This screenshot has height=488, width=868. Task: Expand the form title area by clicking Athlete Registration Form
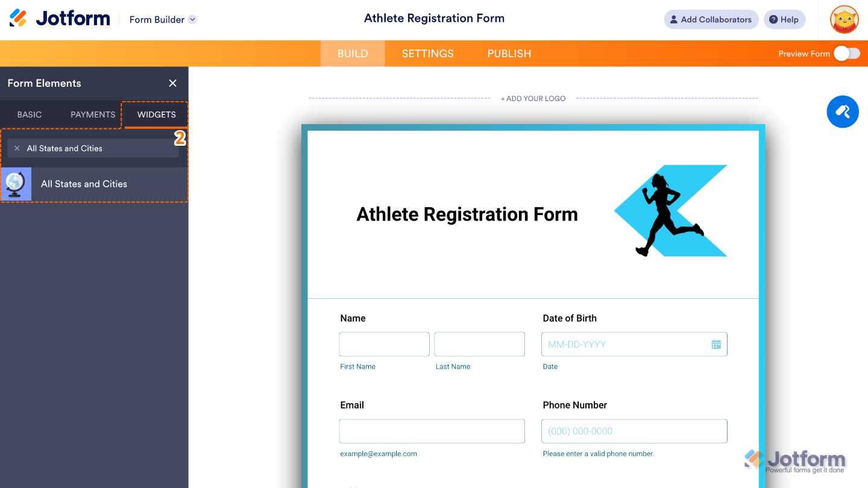click(434, 18)
